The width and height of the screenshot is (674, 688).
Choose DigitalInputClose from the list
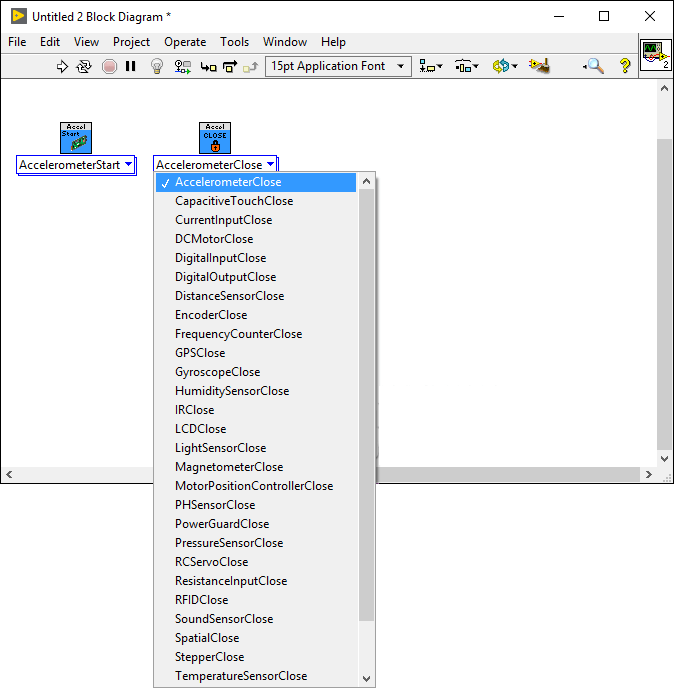pos(256,258)
